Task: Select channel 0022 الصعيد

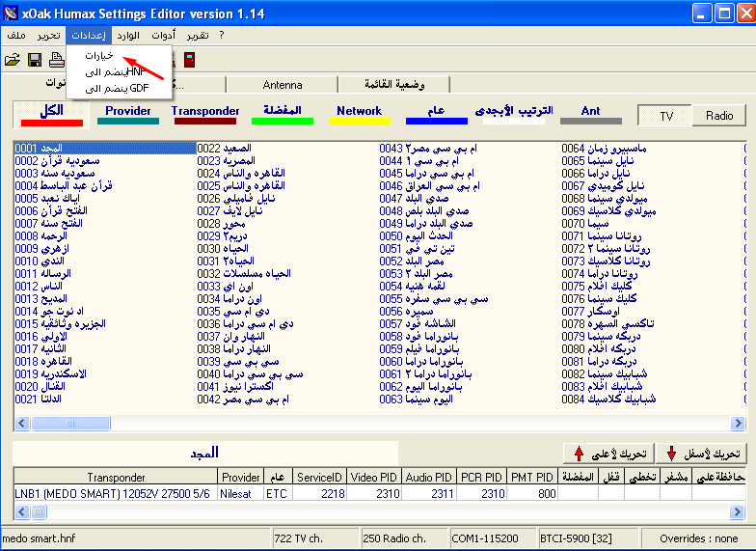Action: tap(224, 149)
